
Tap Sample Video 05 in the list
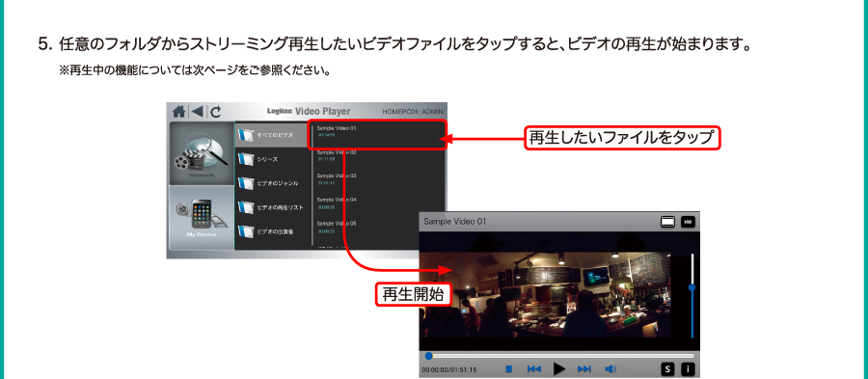pos(379,227)
